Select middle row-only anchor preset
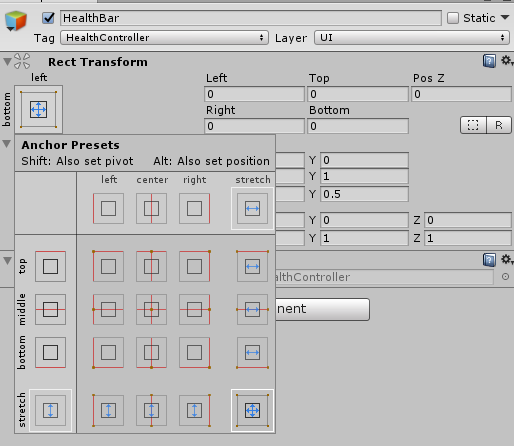This screenshot has width=514, height=446. coord(50,309)
